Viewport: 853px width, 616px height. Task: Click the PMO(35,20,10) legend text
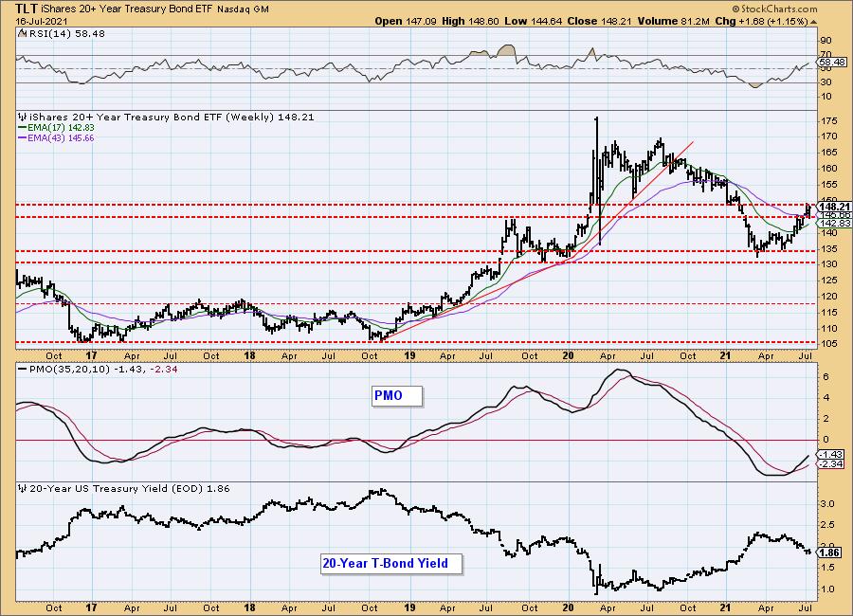pos(103,369)
